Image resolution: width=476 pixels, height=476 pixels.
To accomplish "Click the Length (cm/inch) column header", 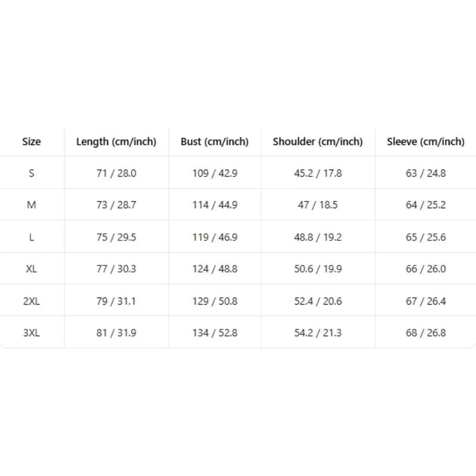I will pyautogui.click(x=116, y=142).
